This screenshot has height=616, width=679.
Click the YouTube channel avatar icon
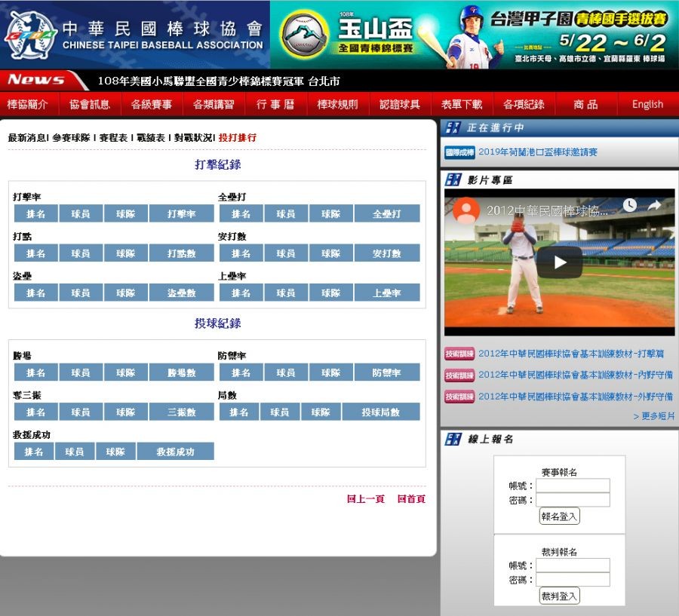(466, 210)
